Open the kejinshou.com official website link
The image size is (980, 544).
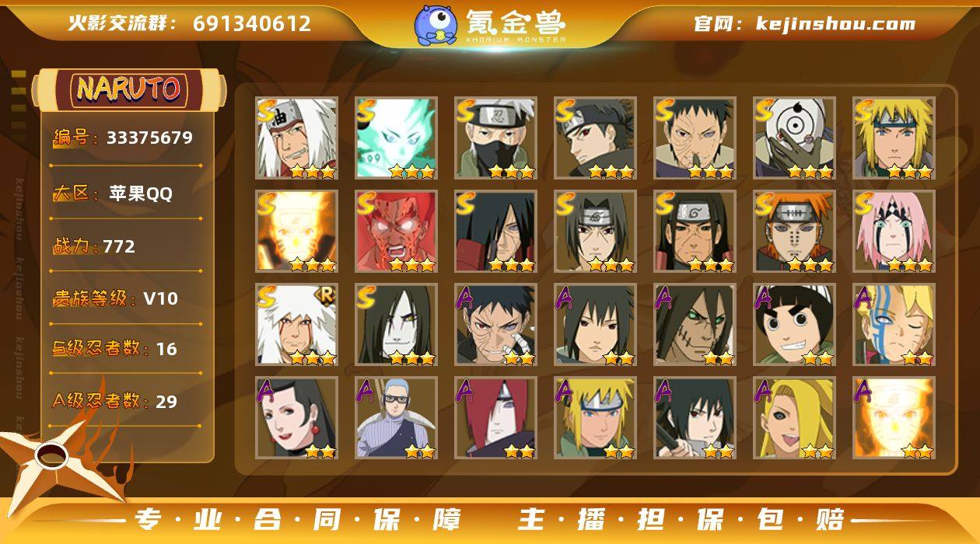pos(805,24)
